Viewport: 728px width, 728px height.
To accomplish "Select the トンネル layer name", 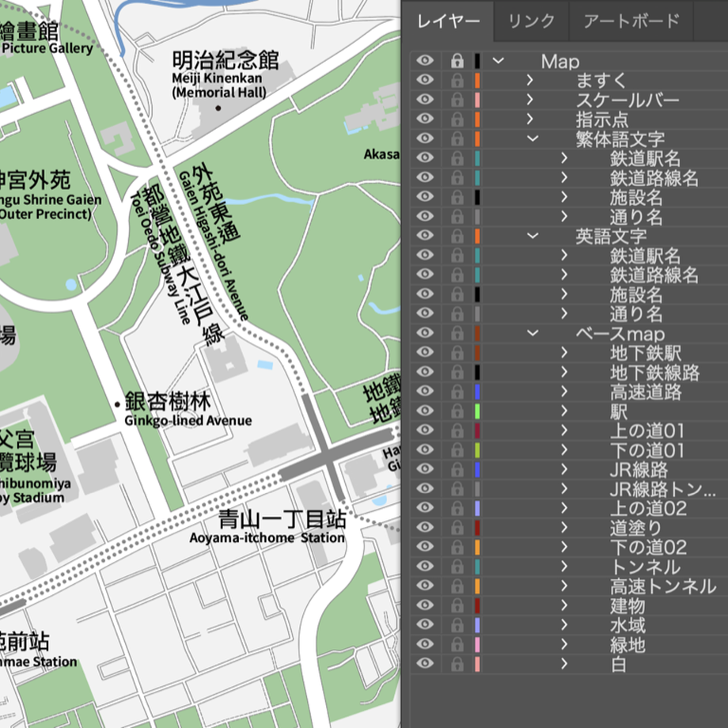I will 646,567.
